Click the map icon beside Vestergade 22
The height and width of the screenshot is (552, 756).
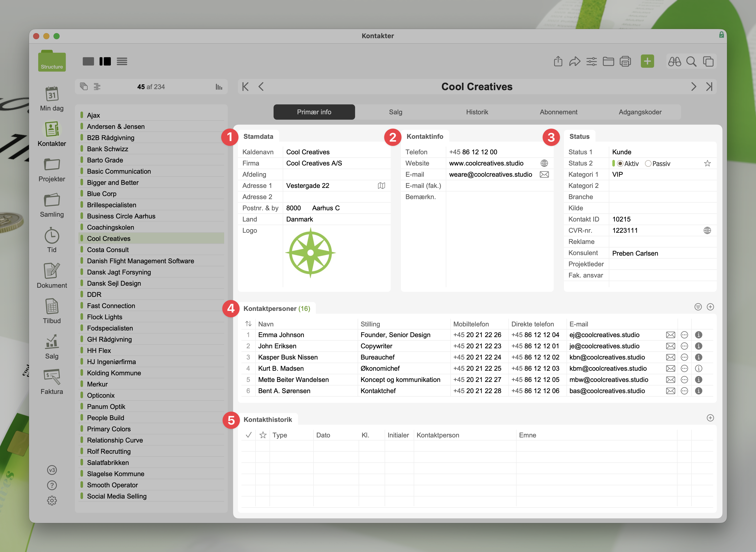tap(381, 186)
